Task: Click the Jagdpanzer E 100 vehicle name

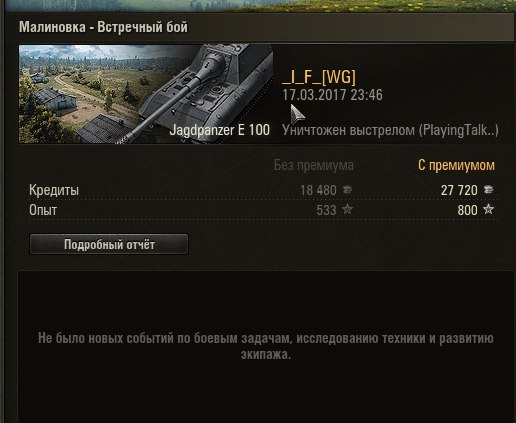Action: tap(220, 130)
